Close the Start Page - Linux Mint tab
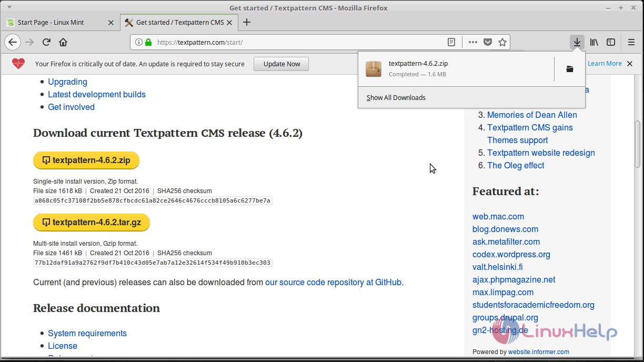Screen dimensions: 644x362 tap(110, 22)
